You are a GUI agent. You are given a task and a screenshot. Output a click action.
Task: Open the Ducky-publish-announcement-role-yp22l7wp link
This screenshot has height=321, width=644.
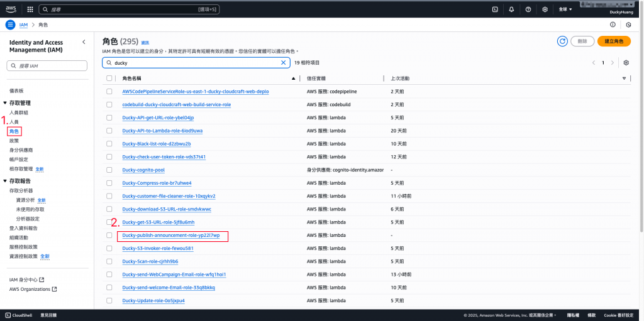tap(171, 235)
